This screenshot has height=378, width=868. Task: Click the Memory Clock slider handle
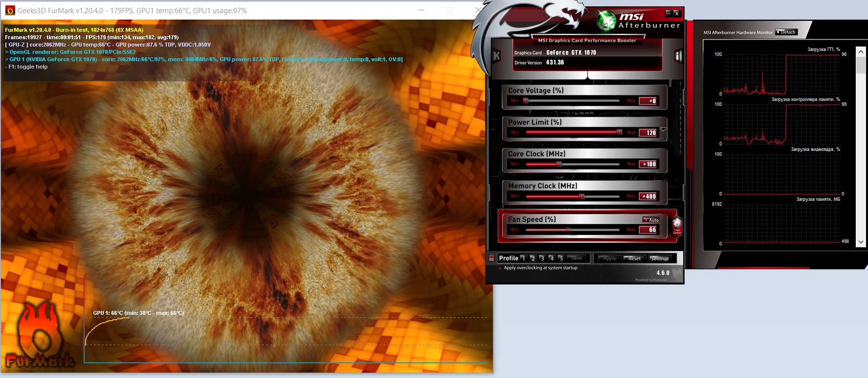[x=581, y=196]
